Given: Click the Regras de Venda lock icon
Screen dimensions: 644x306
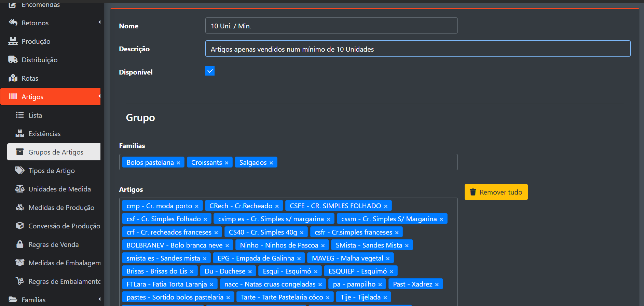Looking at the screenshot, I should click(20, 244).
